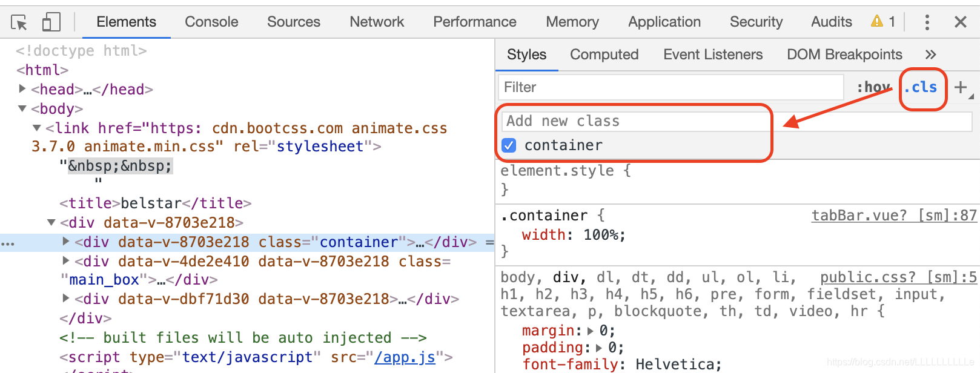This screenshot has height=373, width=980.
Task: Show more sidebar tabs with chevron
Action: tap(931, 54)
